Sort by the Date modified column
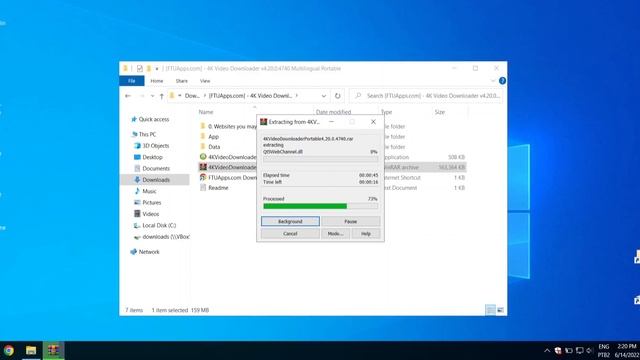The image size is (640, 360). click(x=333, y=112)
